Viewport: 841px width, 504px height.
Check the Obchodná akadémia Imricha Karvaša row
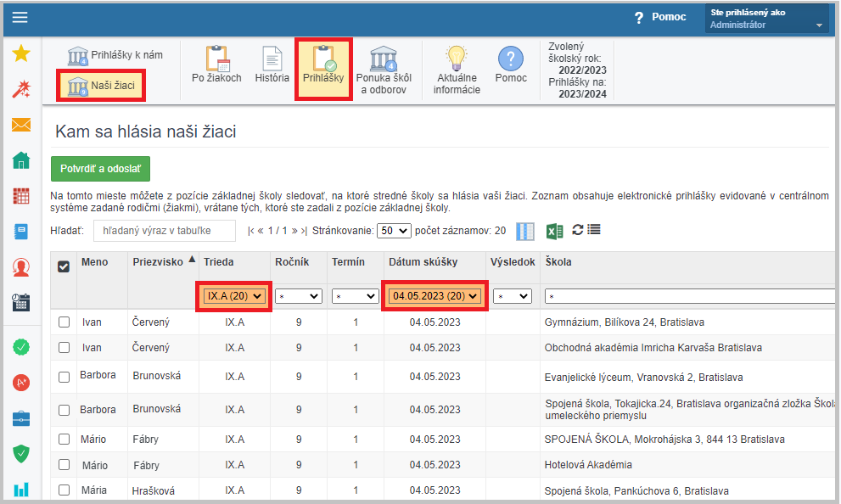(64, 347)
